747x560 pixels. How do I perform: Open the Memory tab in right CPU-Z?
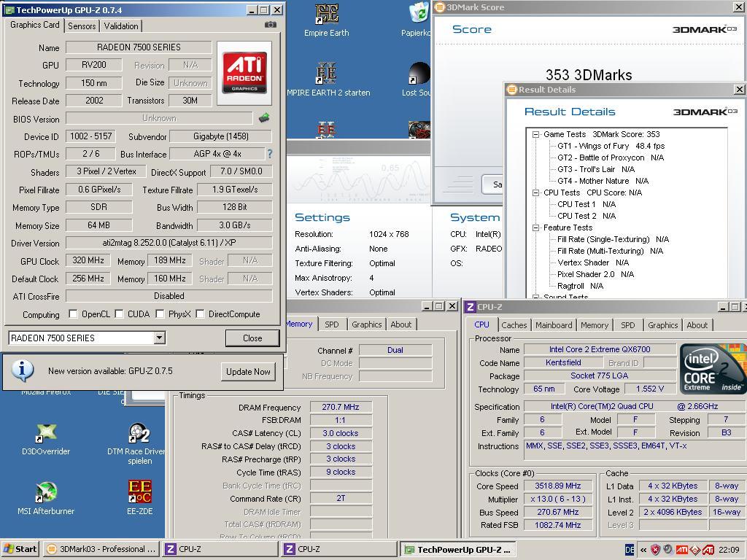pyautogui.click(x=594, y=325)
